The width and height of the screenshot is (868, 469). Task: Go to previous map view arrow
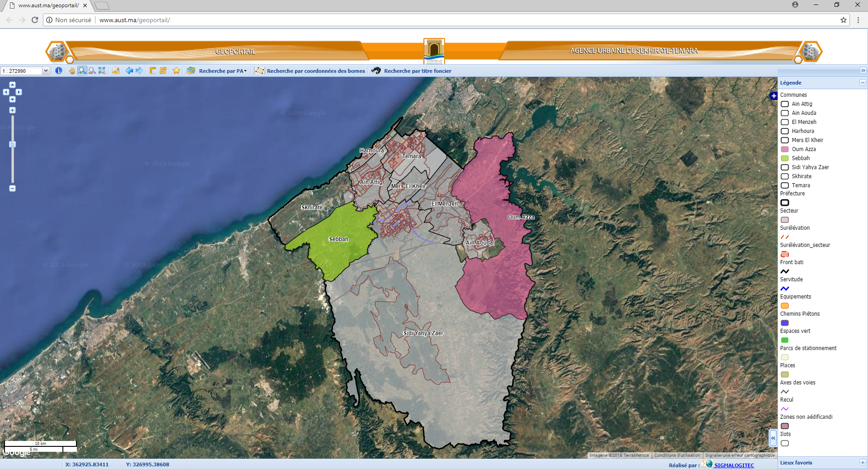coord(129,71)
